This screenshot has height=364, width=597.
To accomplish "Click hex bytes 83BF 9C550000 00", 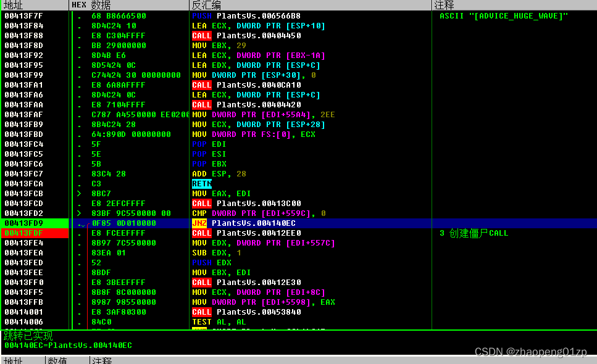I will (131, 213).
